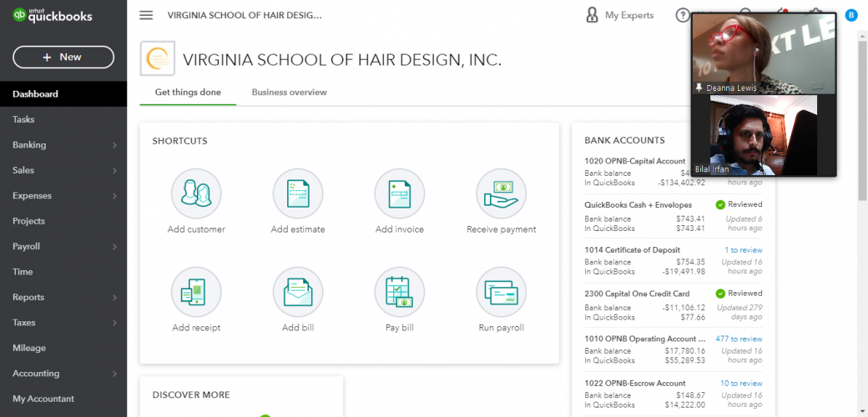
Task: Click Bilal Irfan video thumbnail
Action: 764,135
